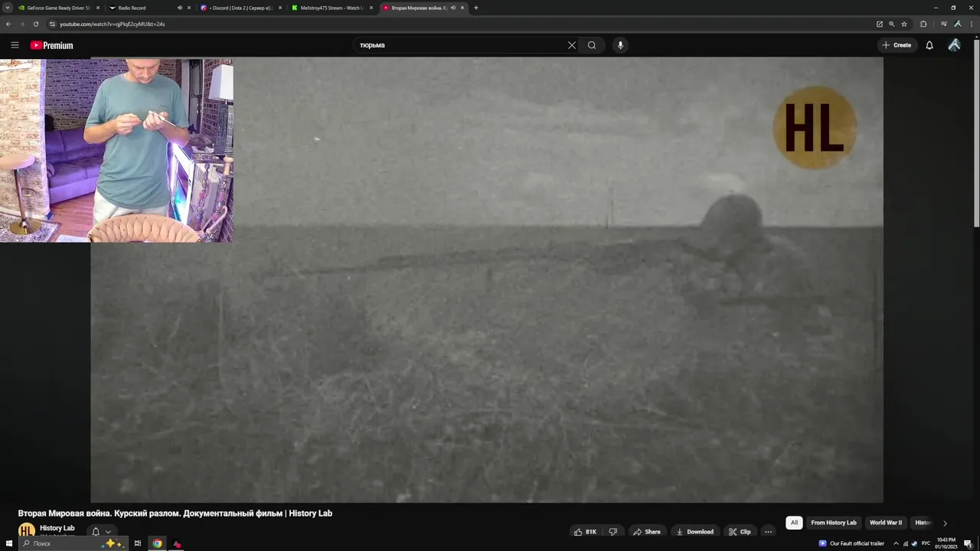Screen dimensions: 980x551
Task: Select the From History Lab chip
Action: (834, 523)
